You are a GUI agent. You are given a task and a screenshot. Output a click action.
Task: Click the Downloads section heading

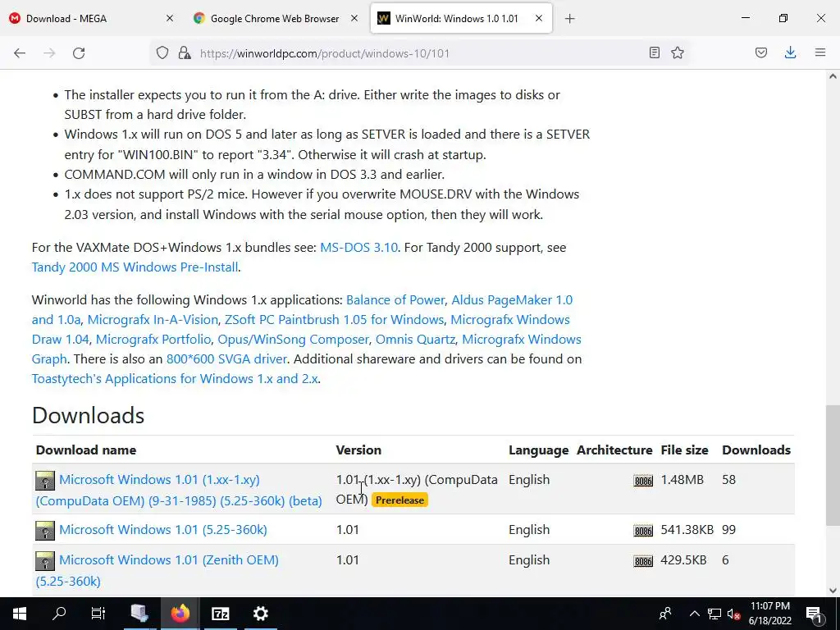pyautogui.click(x=88, y=416)
